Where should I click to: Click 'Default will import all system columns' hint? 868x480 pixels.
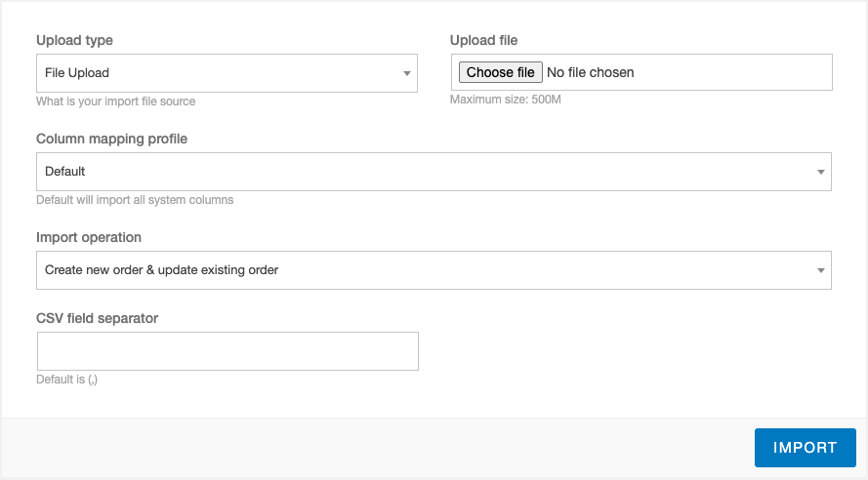pyautogui.click(x=135, y=200)
